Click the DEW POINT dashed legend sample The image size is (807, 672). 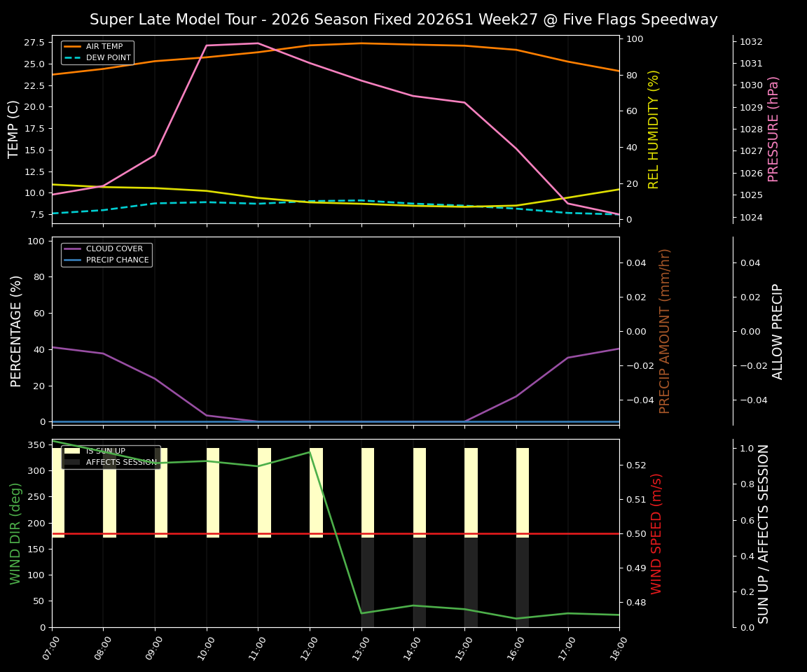pos(72,57)
